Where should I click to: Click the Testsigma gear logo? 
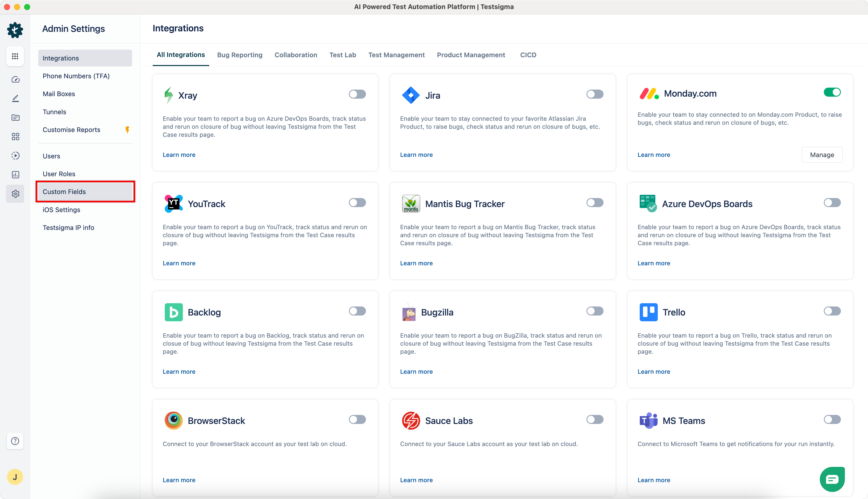pos(15,30)
